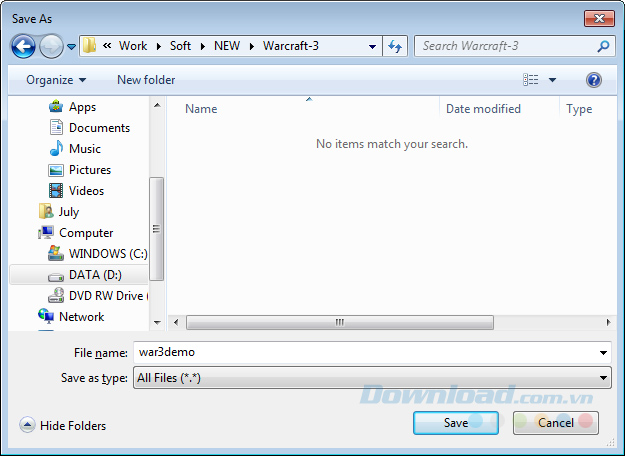Viewport: 625px width, 456px height.
Task: Select Computer label in navigation pane
Action: (x=86, y=233)
